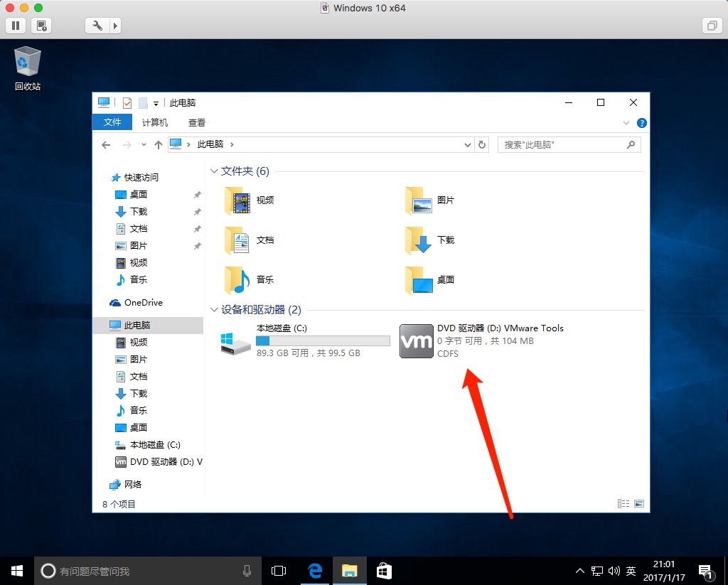Toggle VMware Unity view button
The image size is (728, 585).
pyautogui.click(x=712, y=26)
